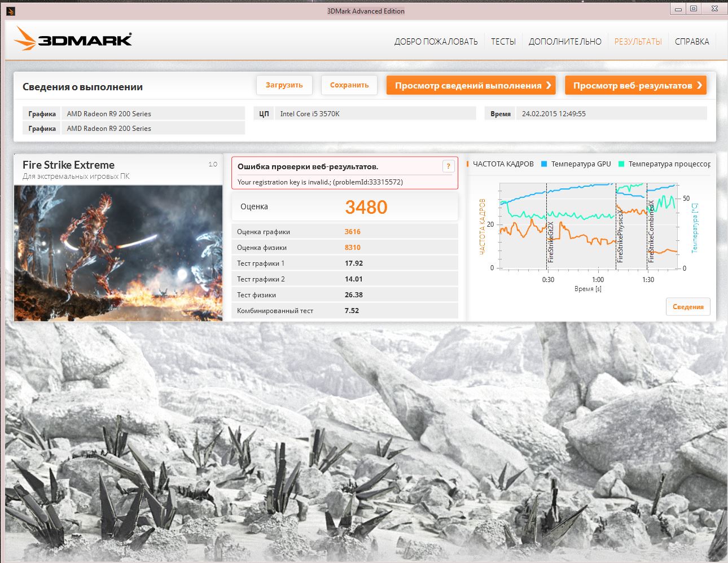Image resolution: width=728 pixels, height=563 pixels.
Task: Go to the СПРАВКА tab
Action: point(692,41)
